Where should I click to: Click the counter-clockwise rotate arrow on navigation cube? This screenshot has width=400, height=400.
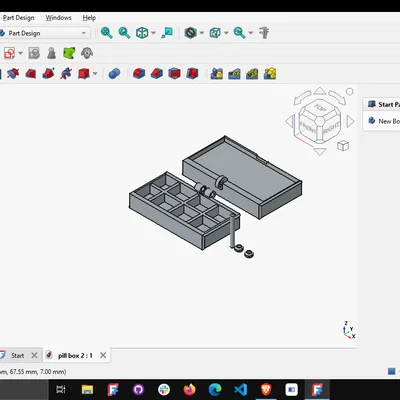coord(302,98)
